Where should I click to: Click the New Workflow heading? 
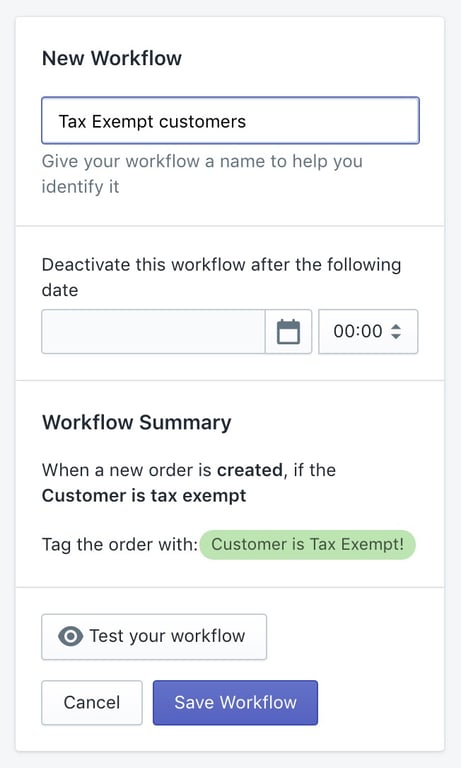112,58
